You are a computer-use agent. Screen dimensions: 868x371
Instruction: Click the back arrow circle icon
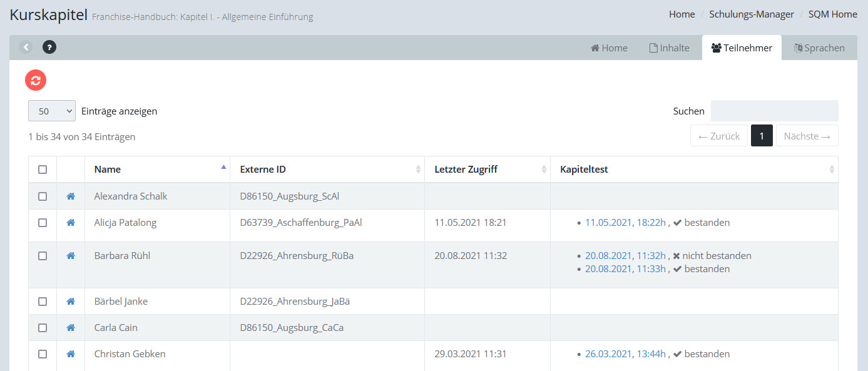[x=26, y=47]
